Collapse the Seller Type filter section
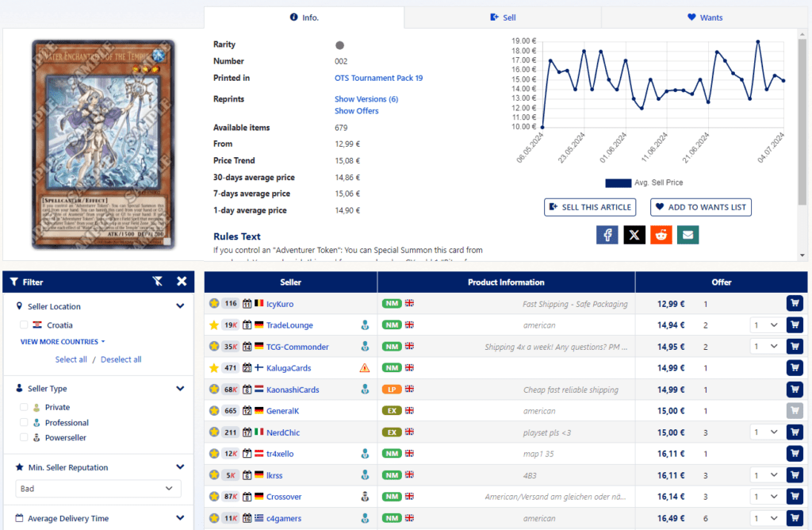The height and width of the screenshot is (530, 812). tap(180, 389)
